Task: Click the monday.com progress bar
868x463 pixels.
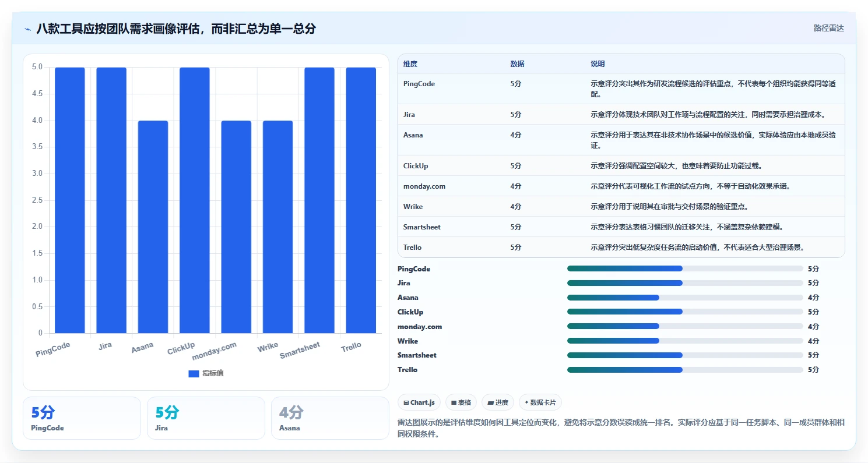Action: 685,326
